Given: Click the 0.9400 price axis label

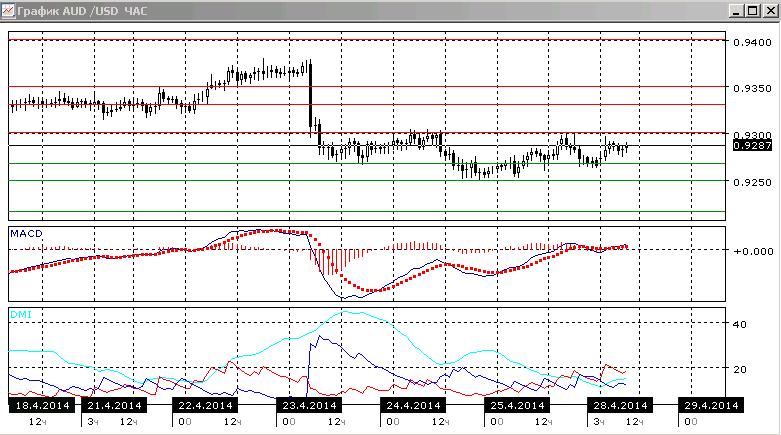Looking at the screenshot, I should coord(752,42).
